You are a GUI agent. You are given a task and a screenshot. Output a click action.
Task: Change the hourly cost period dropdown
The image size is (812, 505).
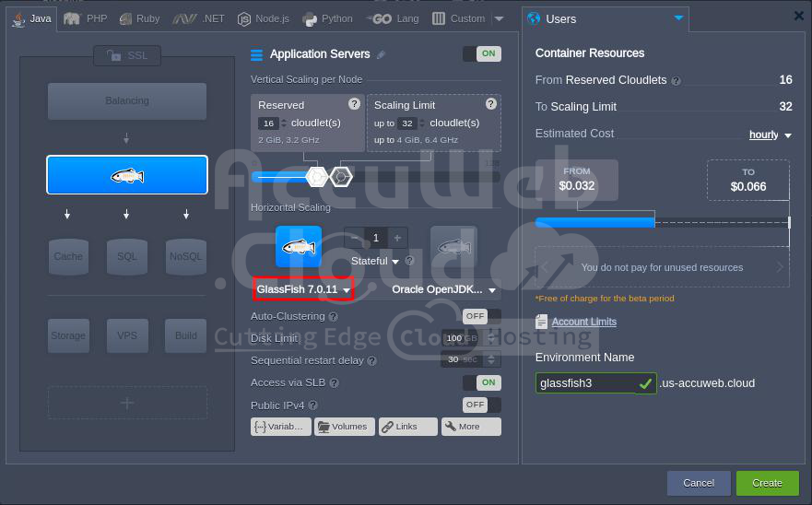pyautogui.click(x=770, y=135)
